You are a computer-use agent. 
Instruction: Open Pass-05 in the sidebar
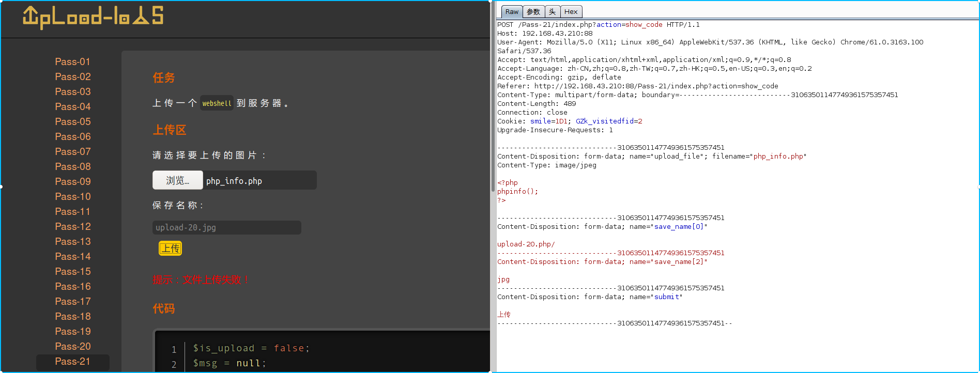tap(73, 121)
